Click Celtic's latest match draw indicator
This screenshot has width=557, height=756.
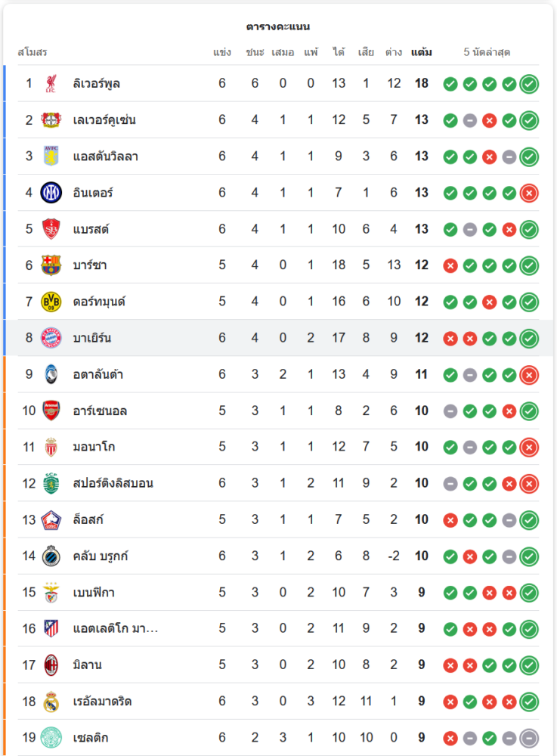click(x=529, y=738)
